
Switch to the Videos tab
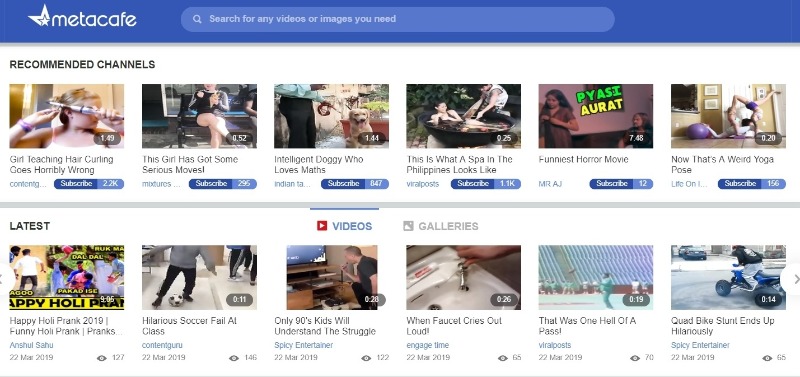(x=344, y=226)
